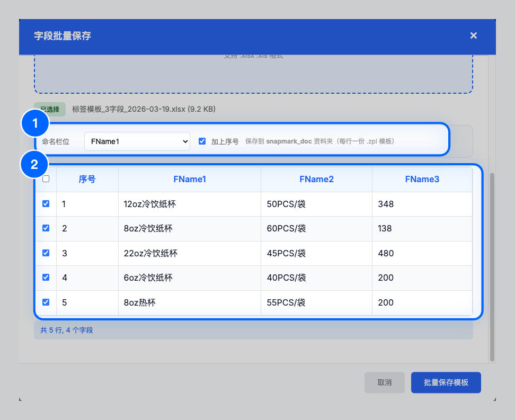515x420 pixels.
Task: Check the select-all checkbox in table header
Action: click(x=46, y=179)
